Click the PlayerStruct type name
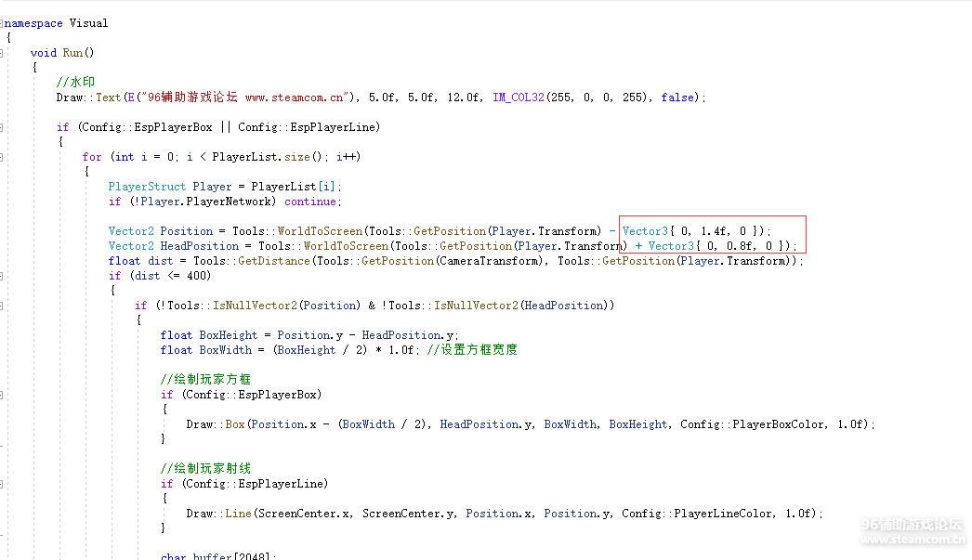Image resolution: width=972 pixels, height=560 pixels. (147, 187)
